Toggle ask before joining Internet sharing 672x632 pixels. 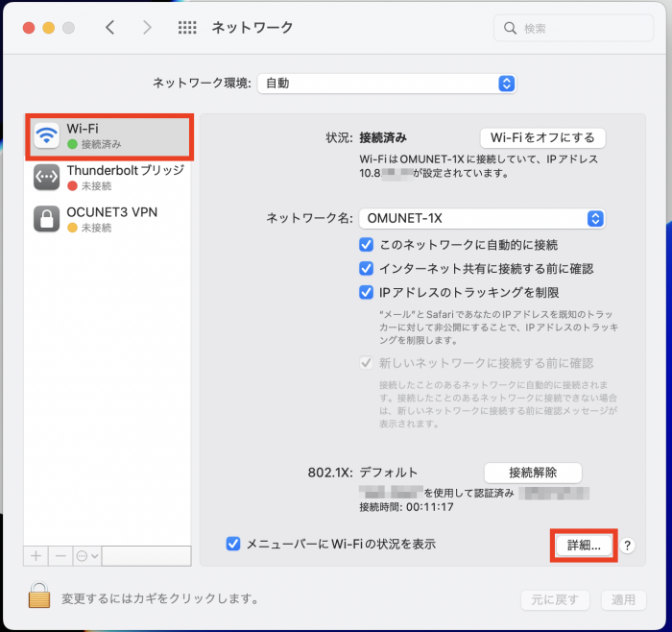pos(366,268)
